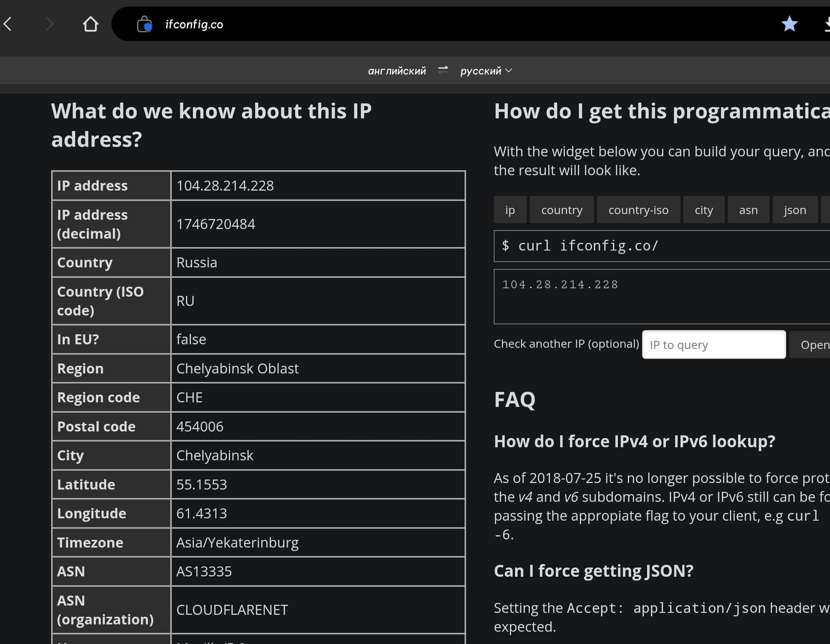Click the 'Postal code' row label
This screenshot has width=830, height=644.
pos(96,427)
